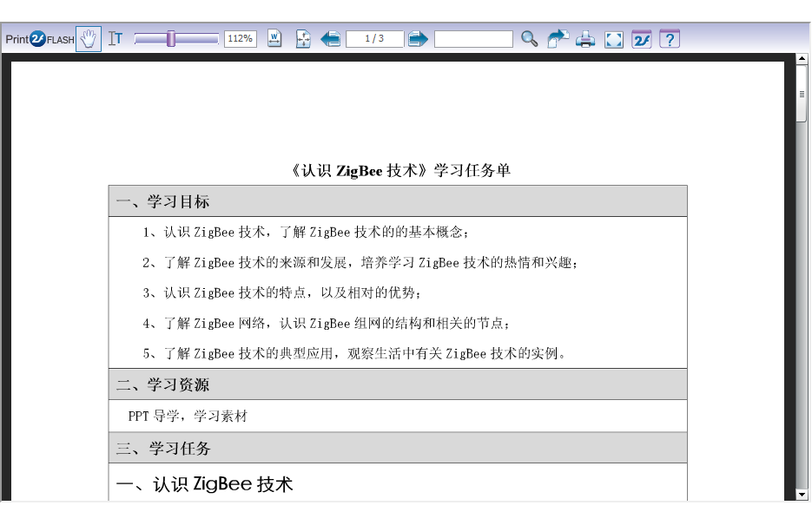The height and width of the screenshot is (512, 812).
Task: Click the scrollbar down arrow
Action: click(801, 495)
